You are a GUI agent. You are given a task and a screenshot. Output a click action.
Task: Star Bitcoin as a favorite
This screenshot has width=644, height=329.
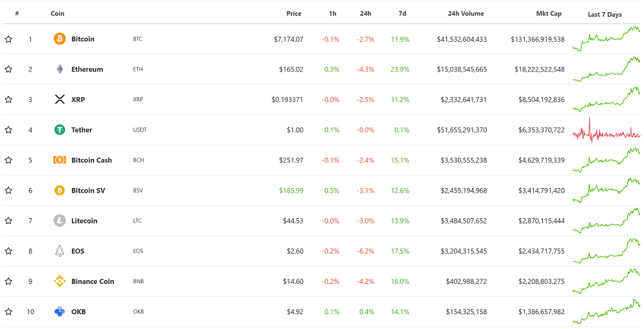8,39
